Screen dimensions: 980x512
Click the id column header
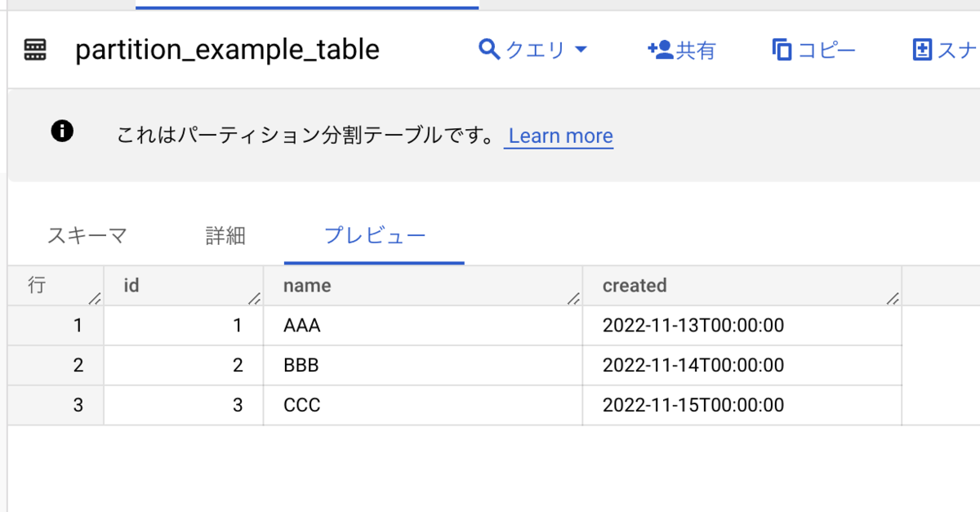tap(131, 286)
